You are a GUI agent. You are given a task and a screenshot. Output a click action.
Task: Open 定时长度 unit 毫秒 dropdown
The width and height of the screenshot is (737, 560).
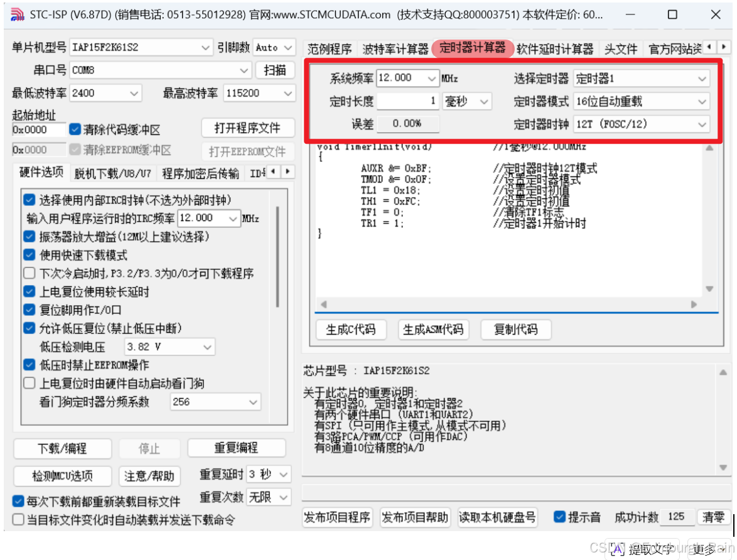pos(466,101)
